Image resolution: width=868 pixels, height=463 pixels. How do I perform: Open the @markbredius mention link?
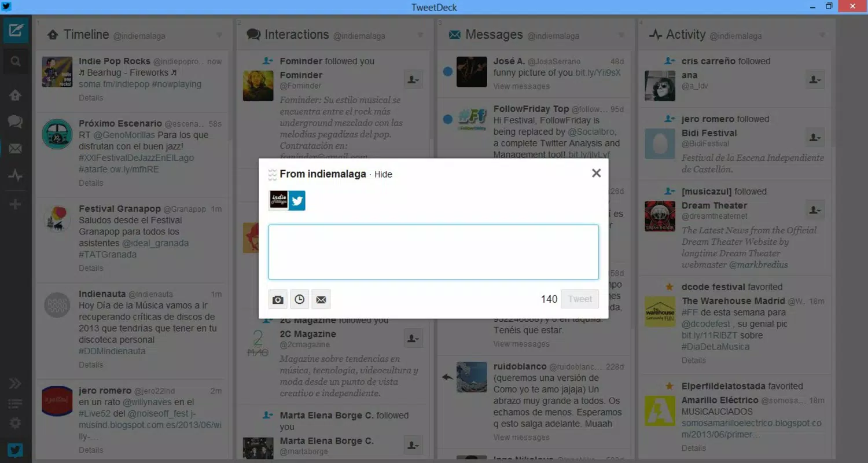pos(759,264)
